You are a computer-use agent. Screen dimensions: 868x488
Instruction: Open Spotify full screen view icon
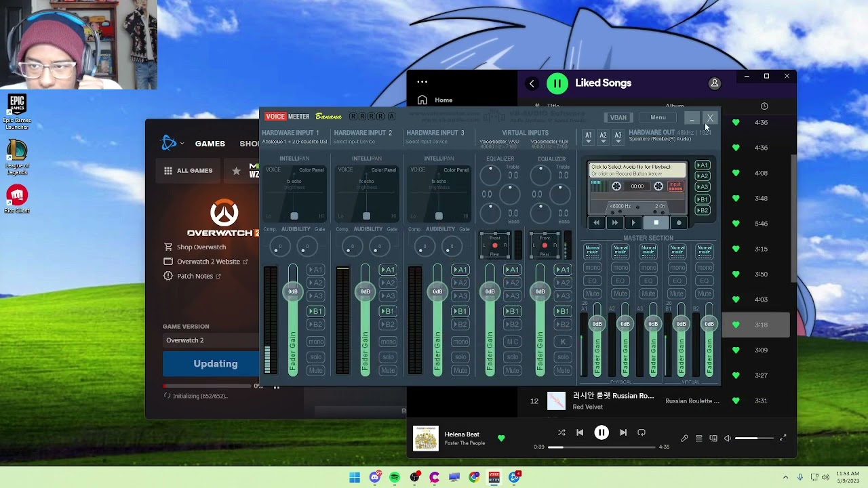[x=783, y=439]
